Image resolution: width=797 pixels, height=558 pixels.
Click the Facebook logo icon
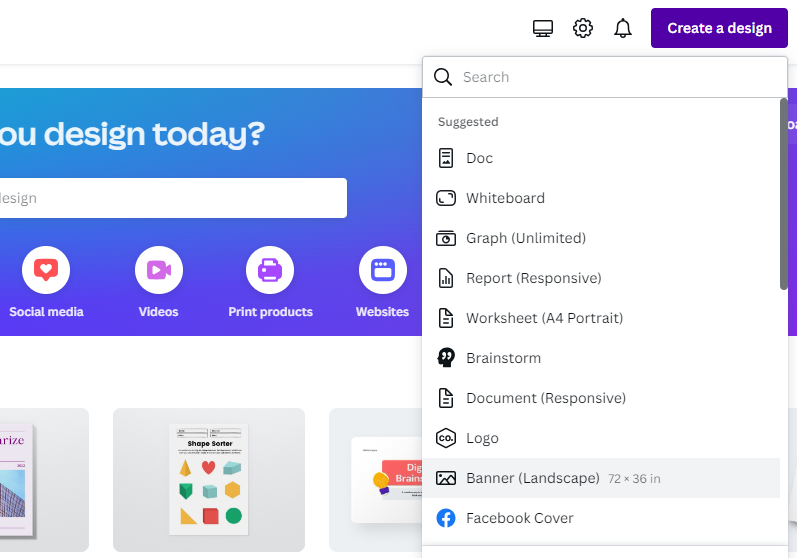click(446, 518)
